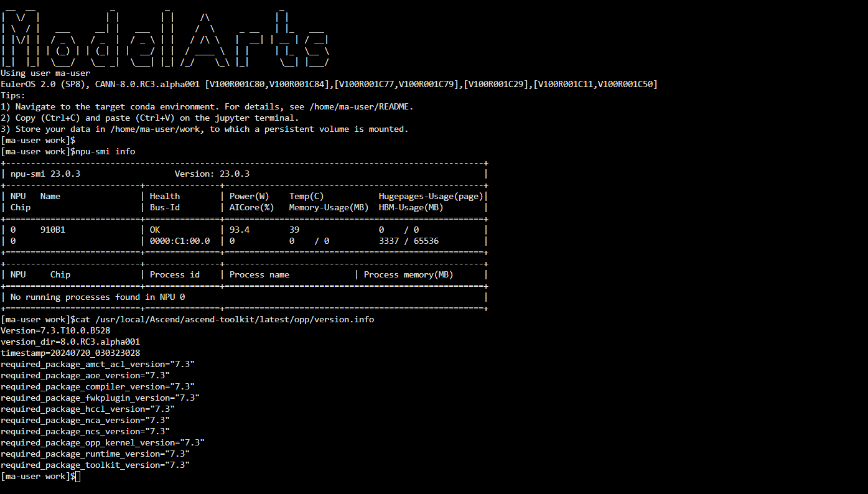Click the 'timestamp=20240720_030323028' line
This screenshot has width=868, height=494.
[70, 353]
